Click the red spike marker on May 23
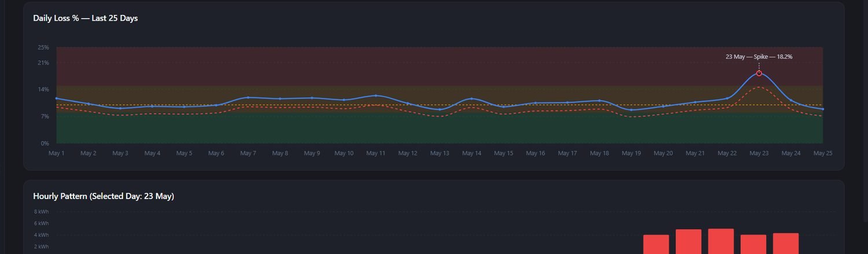 pos(759,73)
